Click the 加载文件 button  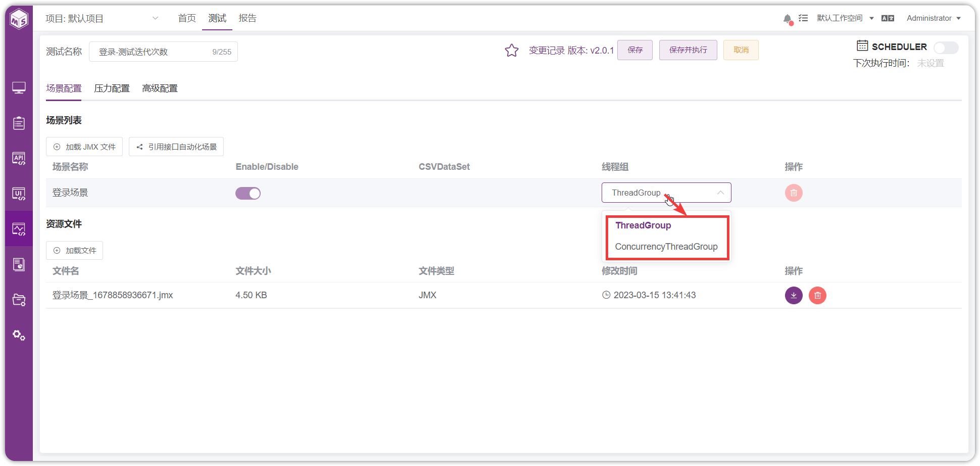pos(74,250)
